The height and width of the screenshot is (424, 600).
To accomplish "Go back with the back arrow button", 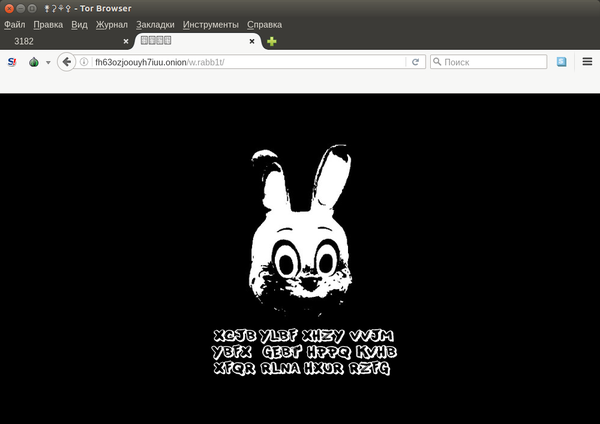I will [67, 62].
